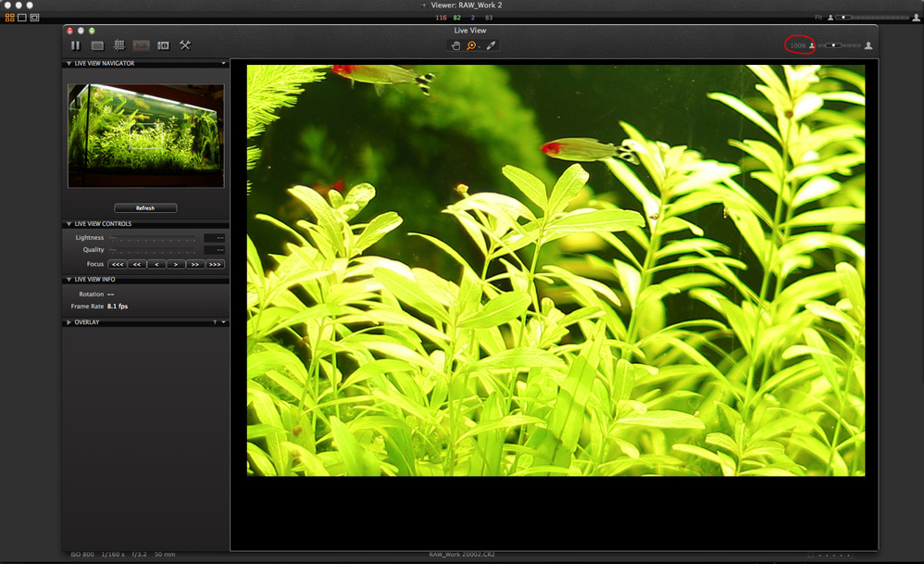Open the Viewer title dropdown arrow
Screen dimensions: 924x564
[x=424, y=6]
